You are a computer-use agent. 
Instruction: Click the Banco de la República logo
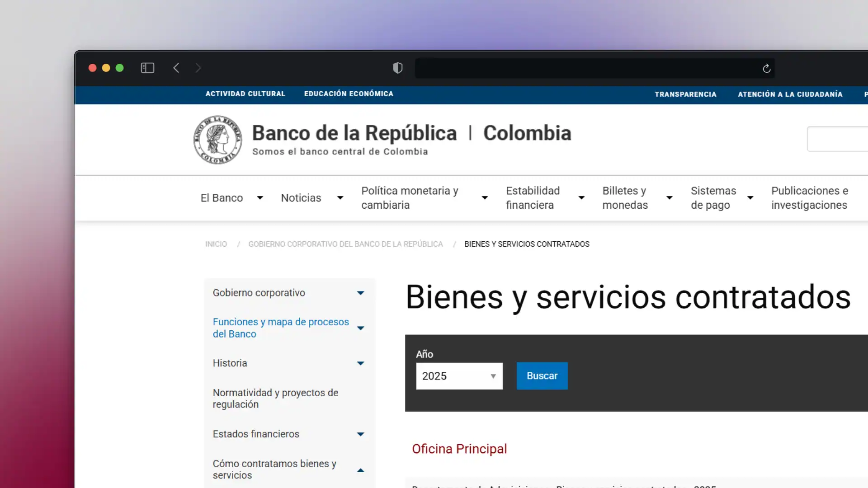(x=217, y=140)
